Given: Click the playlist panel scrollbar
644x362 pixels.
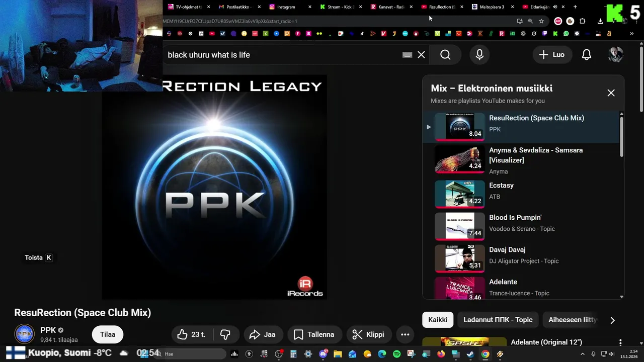Looking at the screenshot, I should pos(622,136).
